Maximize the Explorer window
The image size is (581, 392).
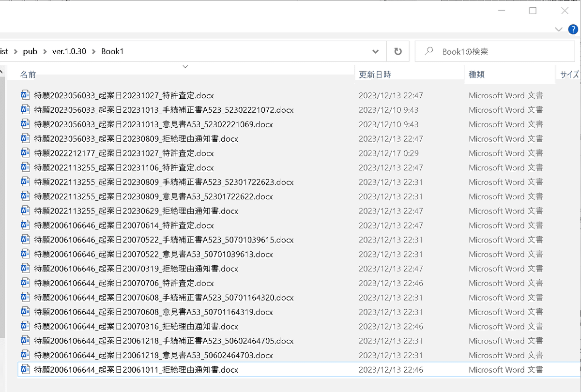point(533,11)
